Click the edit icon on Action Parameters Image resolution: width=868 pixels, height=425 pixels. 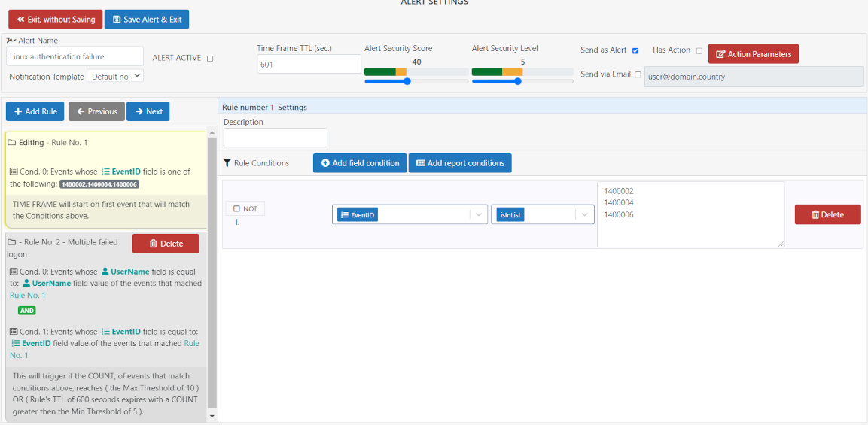click(720, 54)
